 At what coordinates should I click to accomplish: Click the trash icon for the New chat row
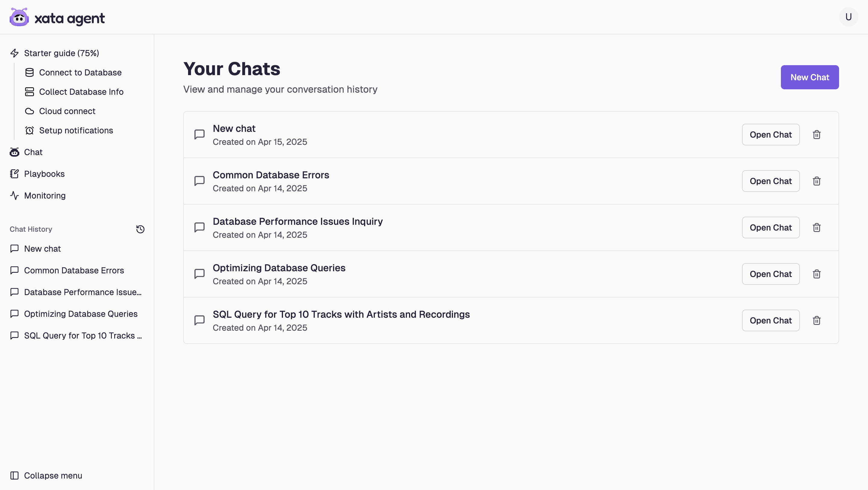coord(816,135)
